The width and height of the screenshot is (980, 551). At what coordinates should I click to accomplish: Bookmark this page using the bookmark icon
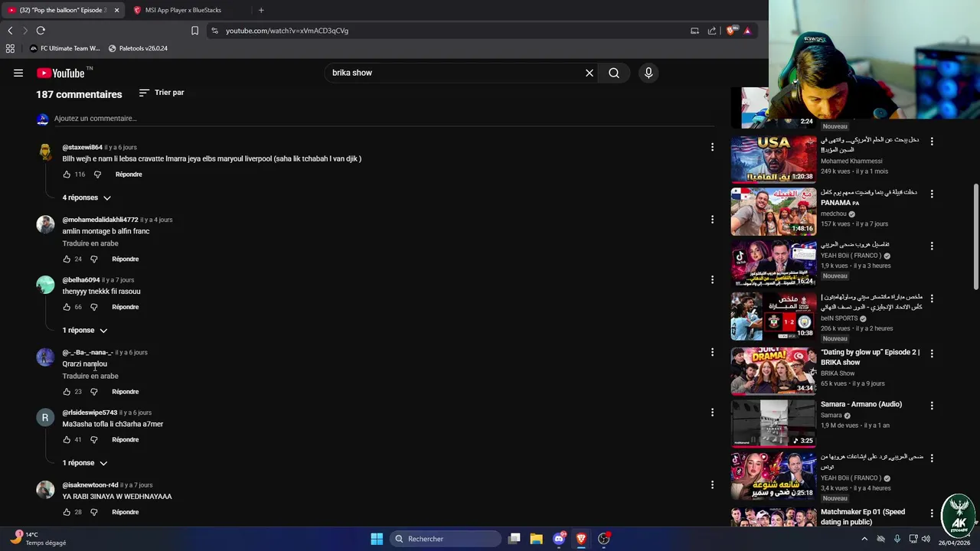tap(194, 31)
